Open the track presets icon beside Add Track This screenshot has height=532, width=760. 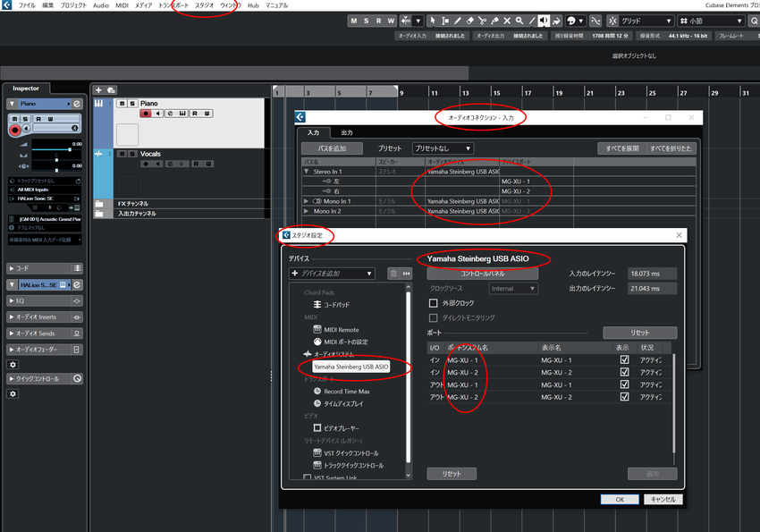[x=111, y=90]
